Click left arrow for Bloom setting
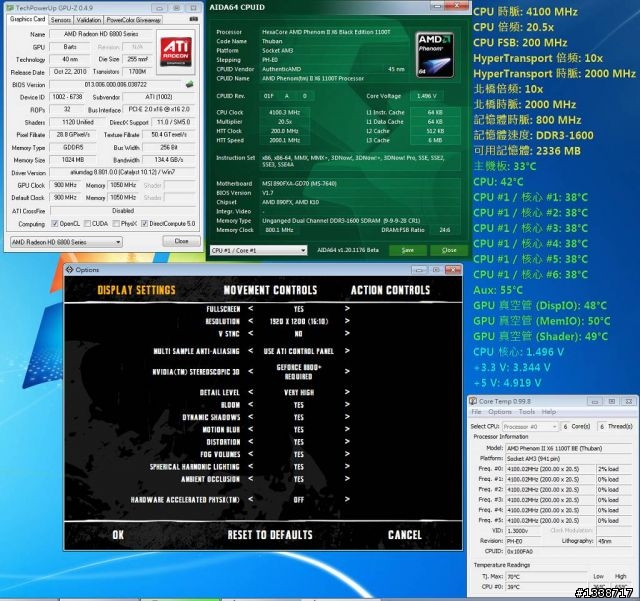This screenshot has width=640, height=601. point(251,405)
